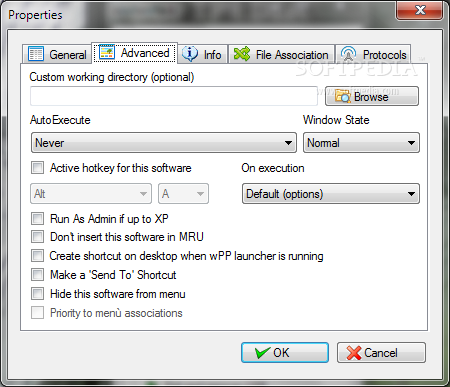Open the AutoExecute dropdown showing Never
Viewport: 450px width, 387px height.
pyautogui.click(x=164, y=143)
